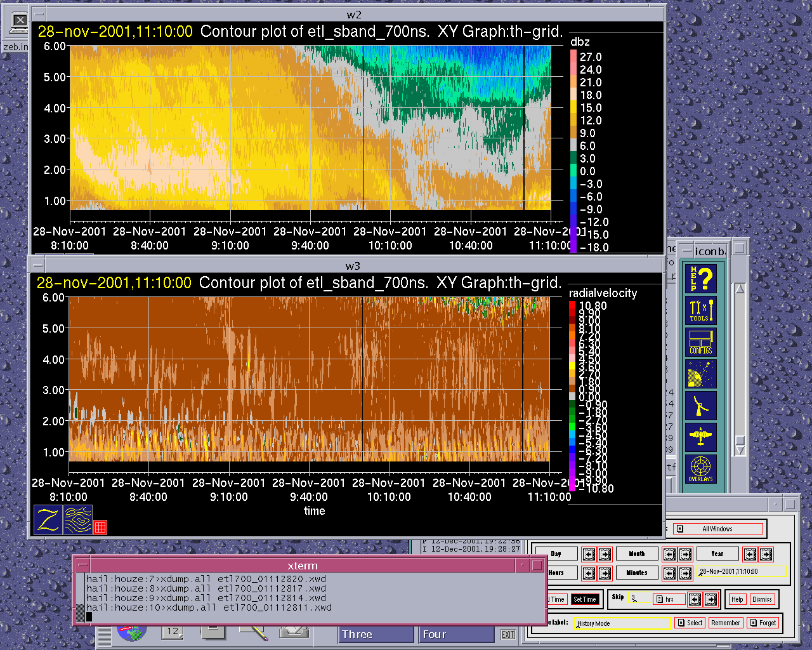Image resolution: width=812 pixels, height=650 pixels.
Task: Open the All Windows dropdown
Action: [x=717, y=529]
